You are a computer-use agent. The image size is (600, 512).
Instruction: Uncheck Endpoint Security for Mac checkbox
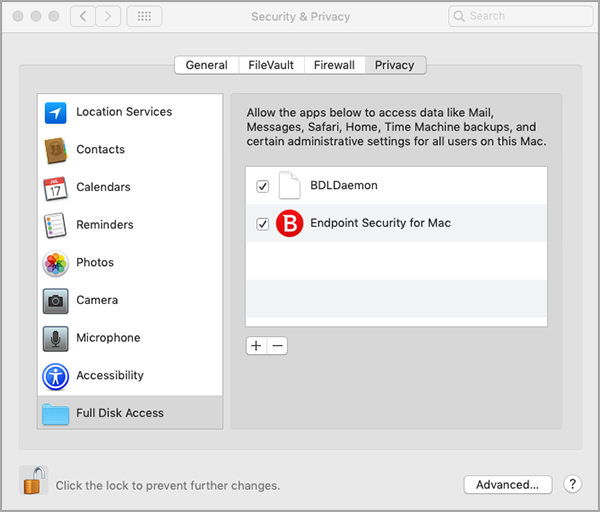(262, 224)
